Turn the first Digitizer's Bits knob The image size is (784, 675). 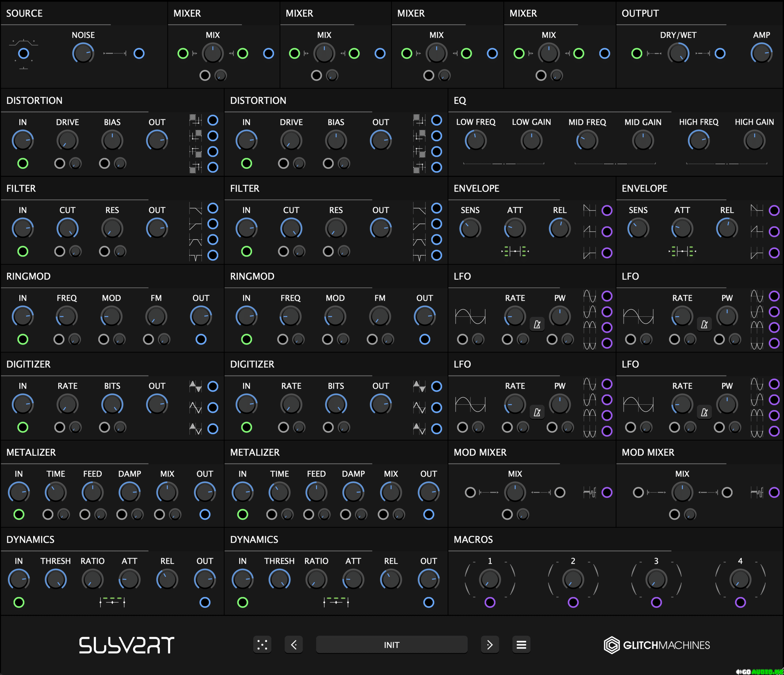(x=112, y=405)
